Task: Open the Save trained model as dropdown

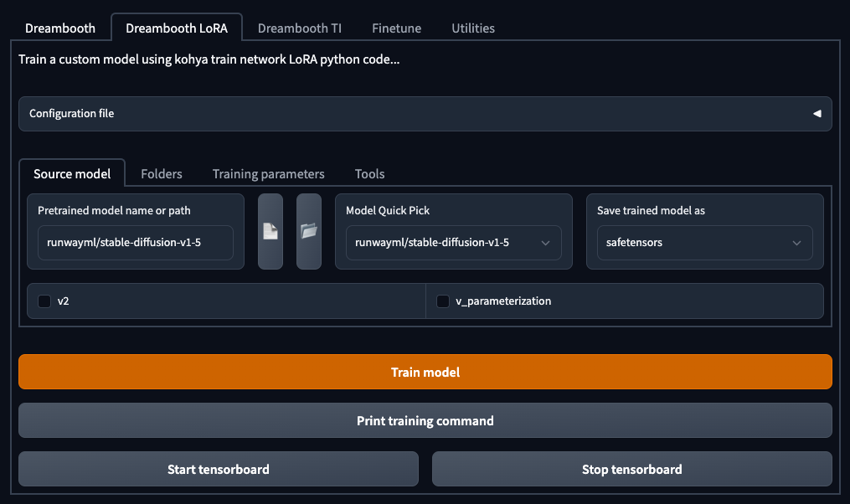Action: (x=703, y=242)
